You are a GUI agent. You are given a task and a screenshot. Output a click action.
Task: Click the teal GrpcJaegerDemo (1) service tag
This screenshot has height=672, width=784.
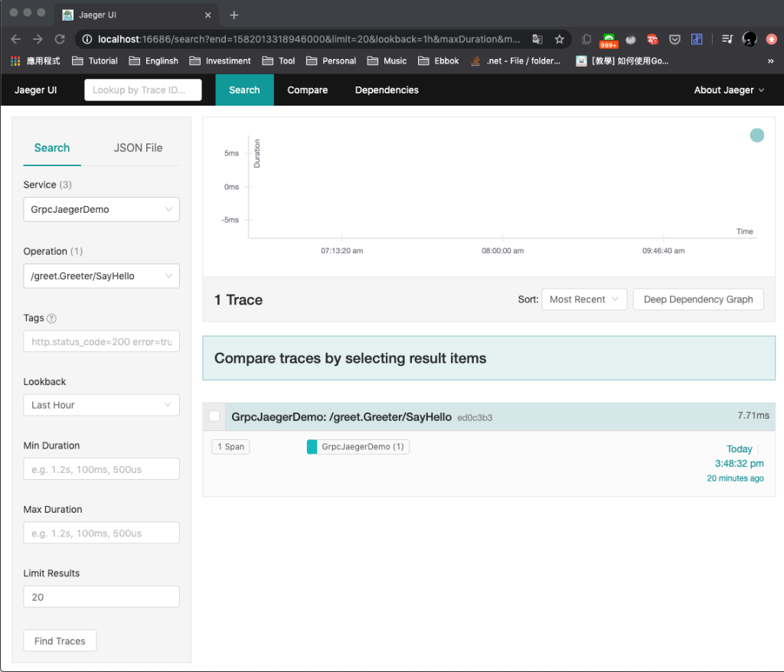(x=358, y=446)
